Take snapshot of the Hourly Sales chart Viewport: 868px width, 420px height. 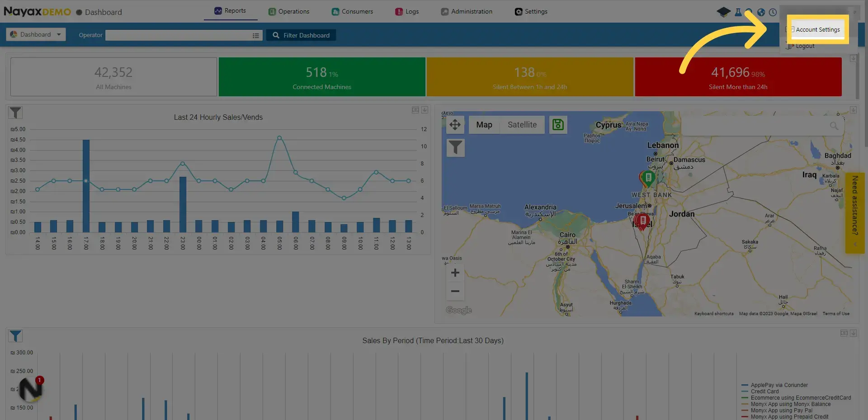coord(415,110)
